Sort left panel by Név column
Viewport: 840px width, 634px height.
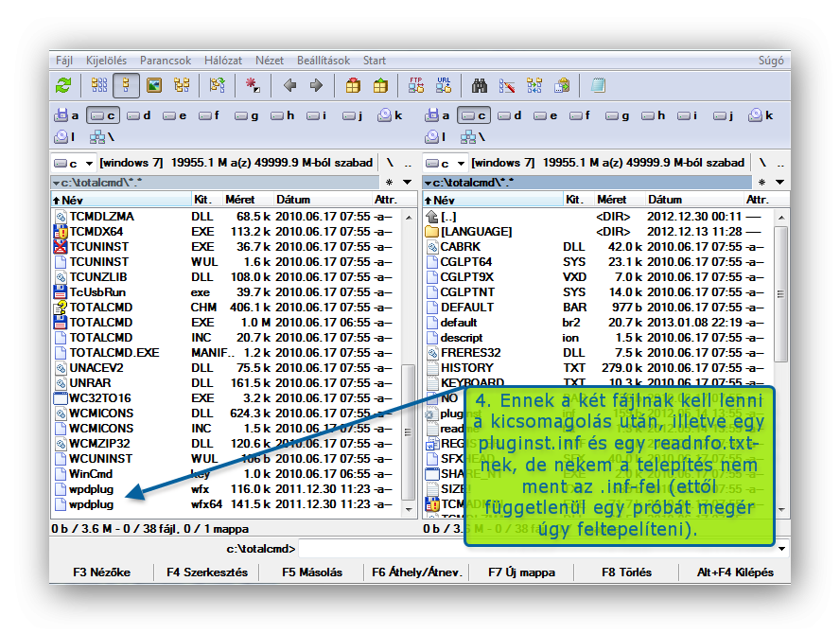(x=122, y=200)
